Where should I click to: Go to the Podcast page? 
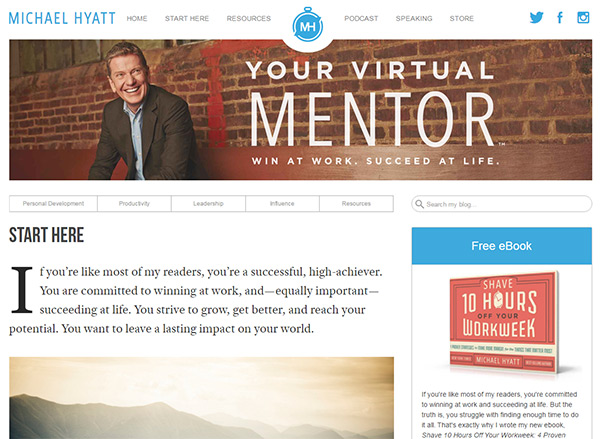[361, 18]
